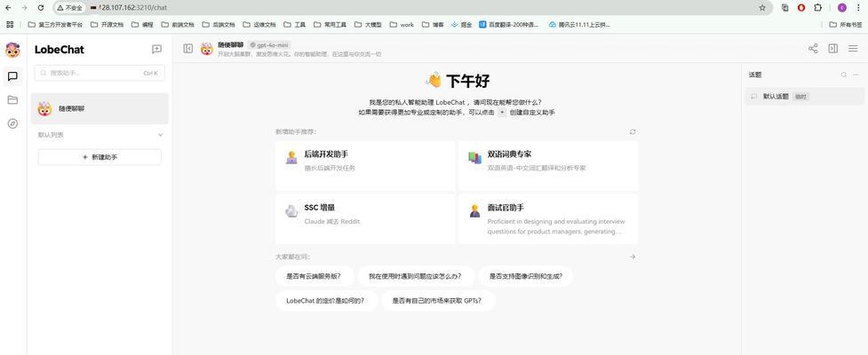Image resolution: width=868 pixels, height=355 pixels.
Task: Open the LobeChat user avatar menu
Action: coord(12,50)
